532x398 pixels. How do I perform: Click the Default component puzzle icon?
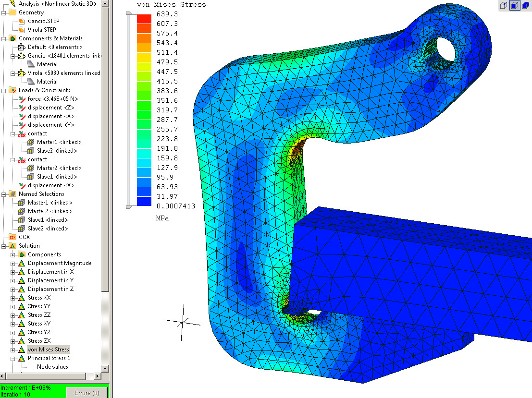(x=22, y=47)
